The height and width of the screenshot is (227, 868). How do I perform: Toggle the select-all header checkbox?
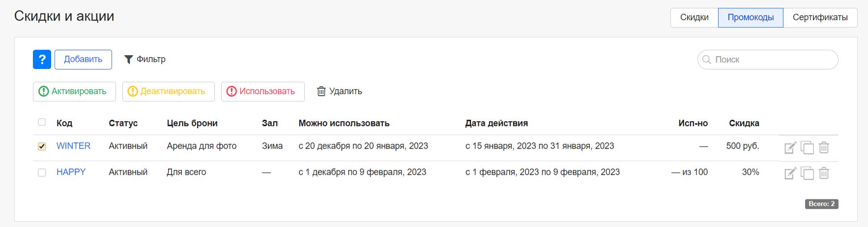coord(42,122)
